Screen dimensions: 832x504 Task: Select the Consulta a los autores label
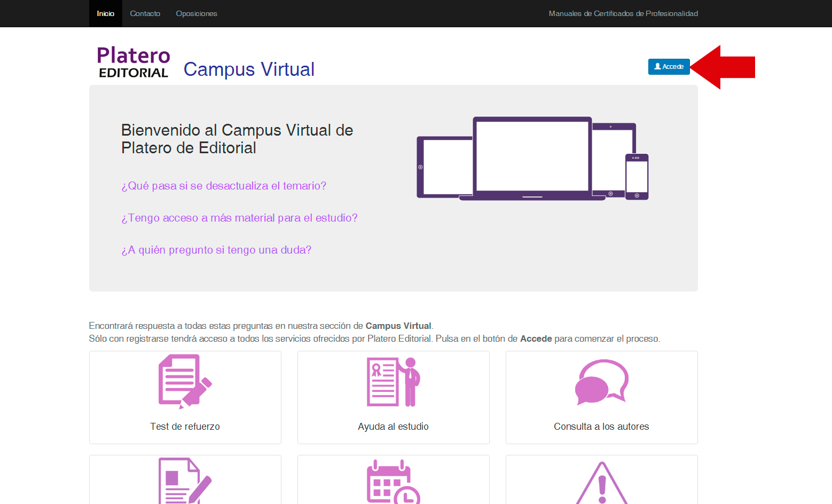(601, 427)
